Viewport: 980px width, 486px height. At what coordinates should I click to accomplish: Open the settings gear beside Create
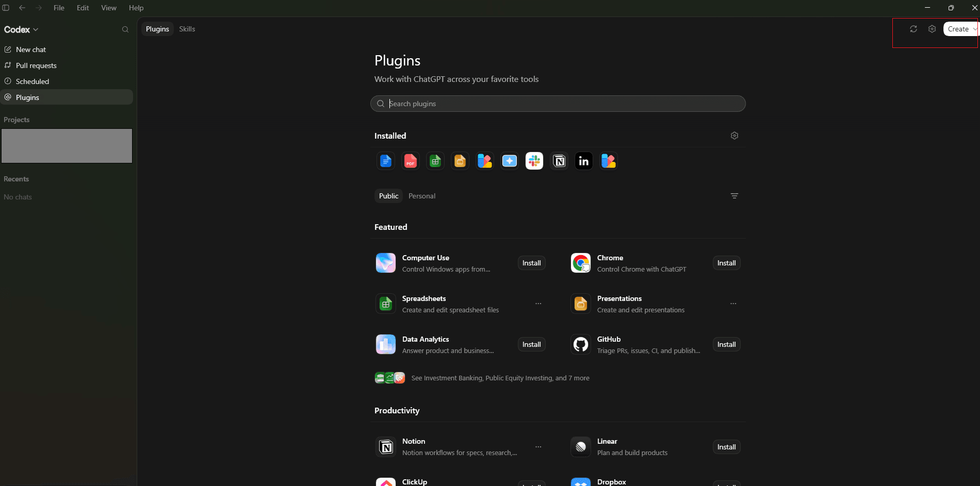tap(932, 29)
